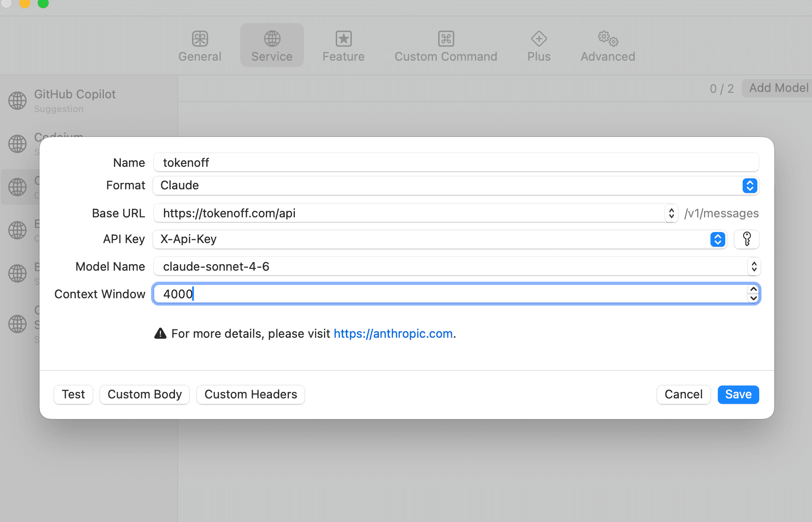Image resolution: width=812 pixels, height=522 pixels.
Task: Click the Cancel button
Action: click(x=683, y=394)
